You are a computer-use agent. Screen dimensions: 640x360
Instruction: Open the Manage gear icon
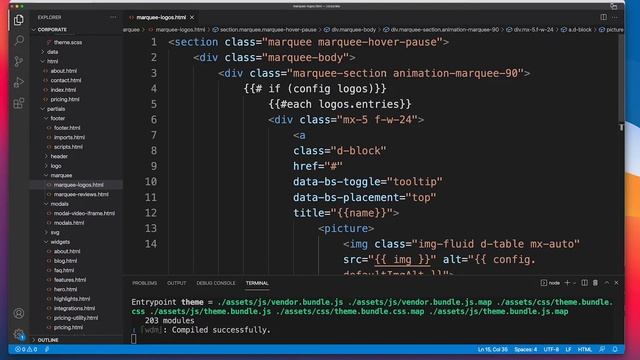pyautogui.click(x=19, y=335)
